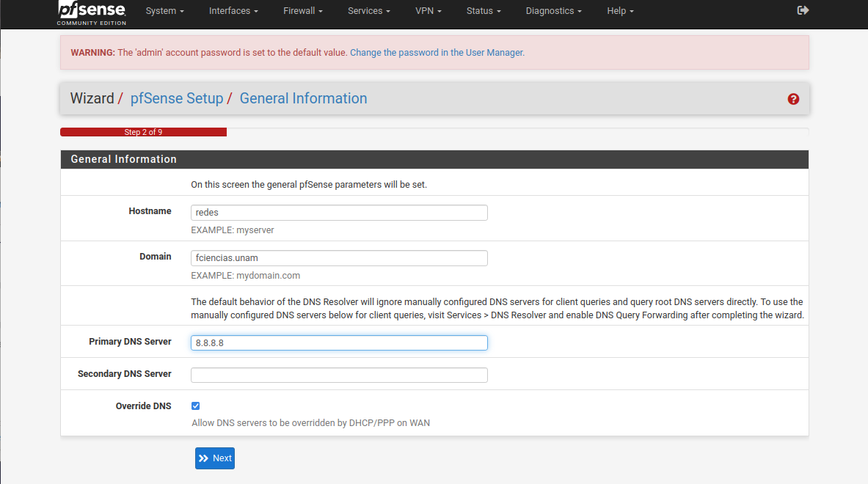Click the logout arrow icon
This screenshot has width=868, height=484.
[x=803, y=10]
